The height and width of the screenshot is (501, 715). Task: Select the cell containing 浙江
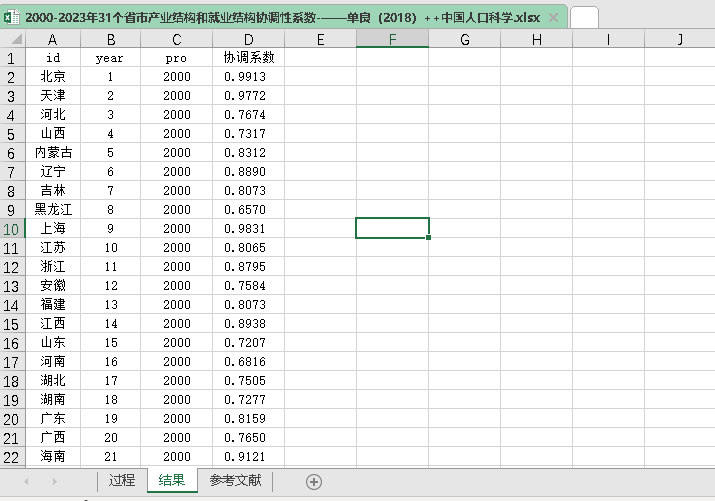click(x=53, y=267)
